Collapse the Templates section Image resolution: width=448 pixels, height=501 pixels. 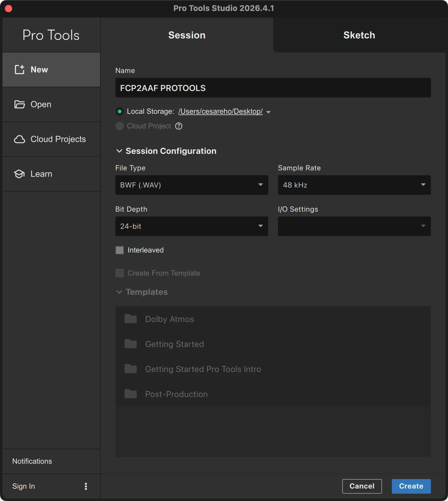click(x=119, y=292)
